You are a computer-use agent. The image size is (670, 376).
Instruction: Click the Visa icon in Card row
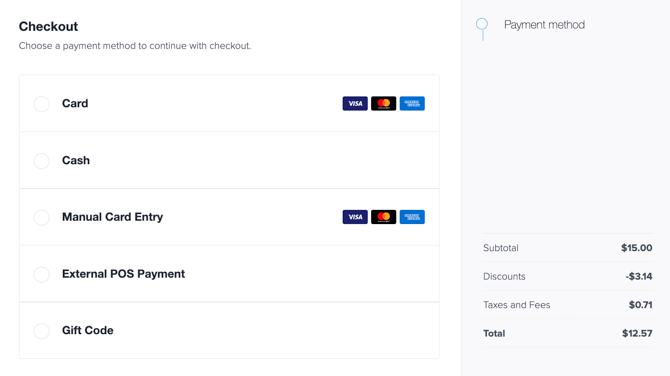coord(355,103)
